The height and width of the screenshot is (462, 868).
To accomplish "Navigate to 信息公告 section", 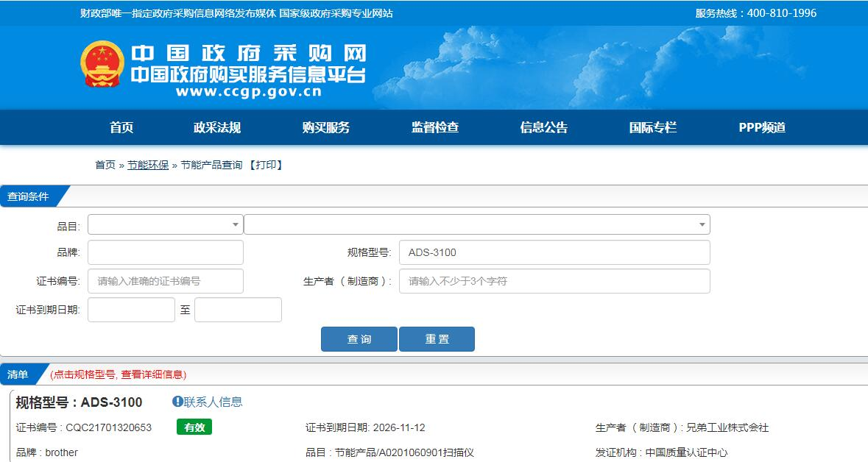I will (x=544, y=127).
